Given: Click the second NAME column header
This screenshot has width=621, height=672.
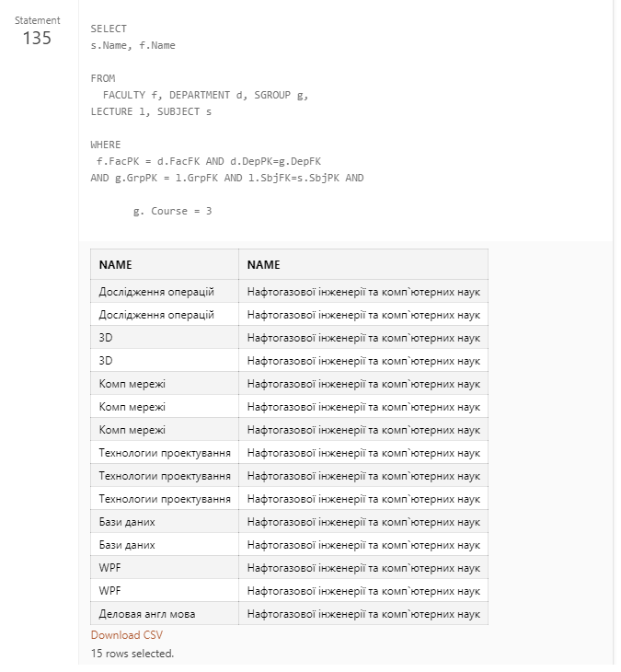Looking at the screenshot, I should [x=264, y=264].
